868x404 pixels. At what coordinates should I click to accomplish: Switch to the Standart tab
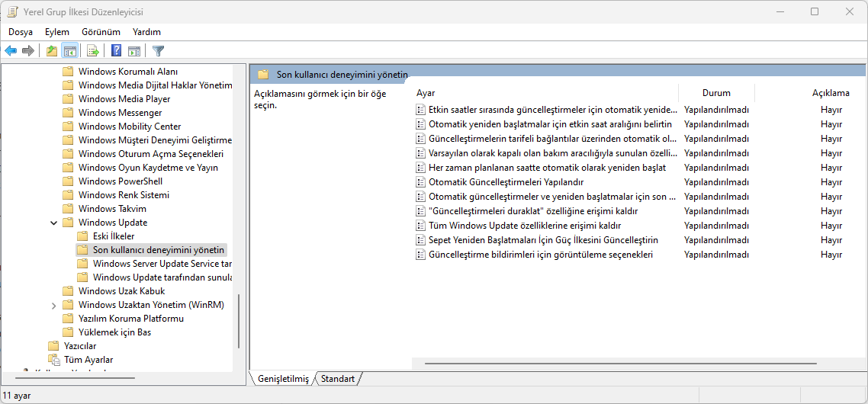point(338,379)
